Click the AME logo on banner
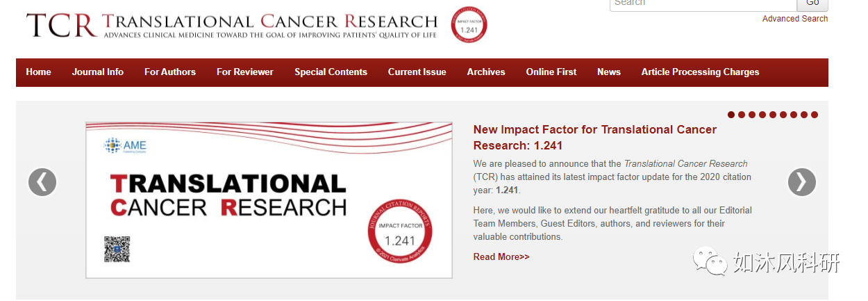Viewport: 868px width, 301px height. click(126, 146)
